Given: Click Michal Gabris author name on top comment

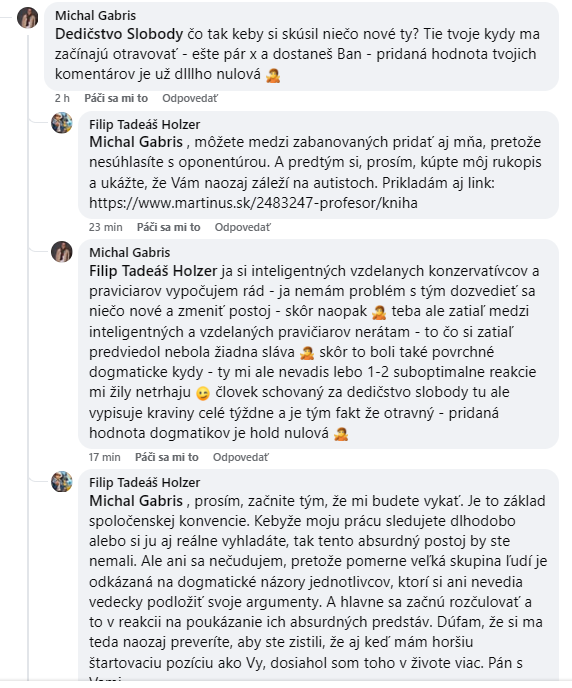Looking at the screenshot, I should (96, 15).
